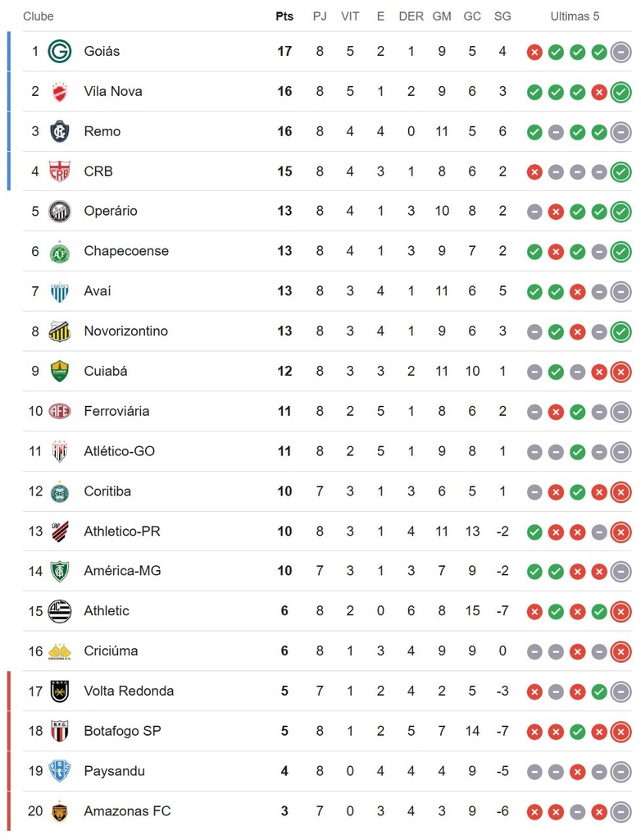Click Cuiabá's latest outlined loss indicator
The height and width of the screenshot is (840, 641).
tap(621, 372)
